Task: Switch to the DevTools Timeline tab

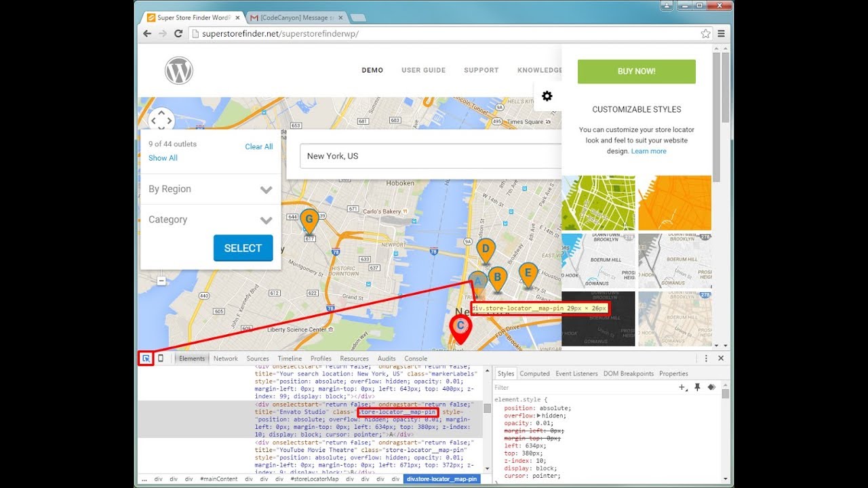Action: coord(290,359)
